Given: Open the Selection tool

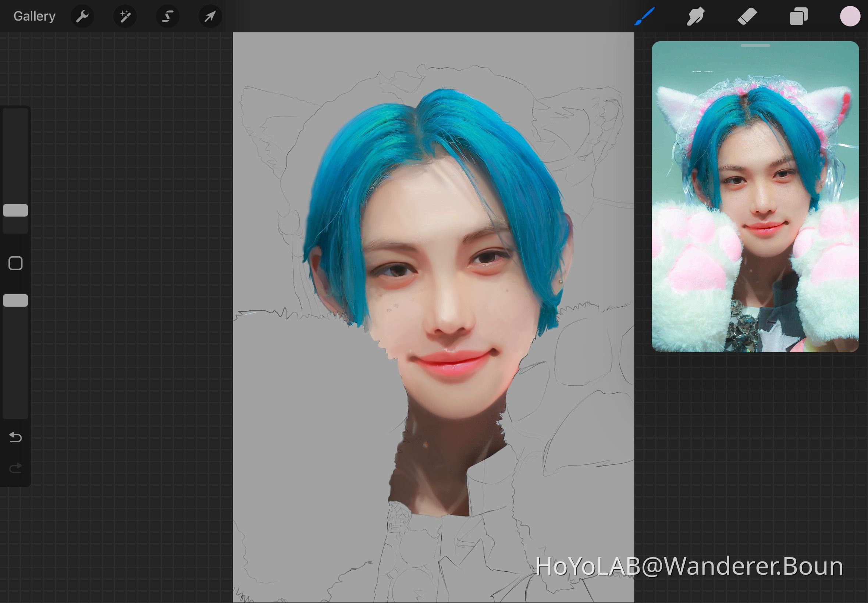Looking at the screenshot, I should point(167,16).
